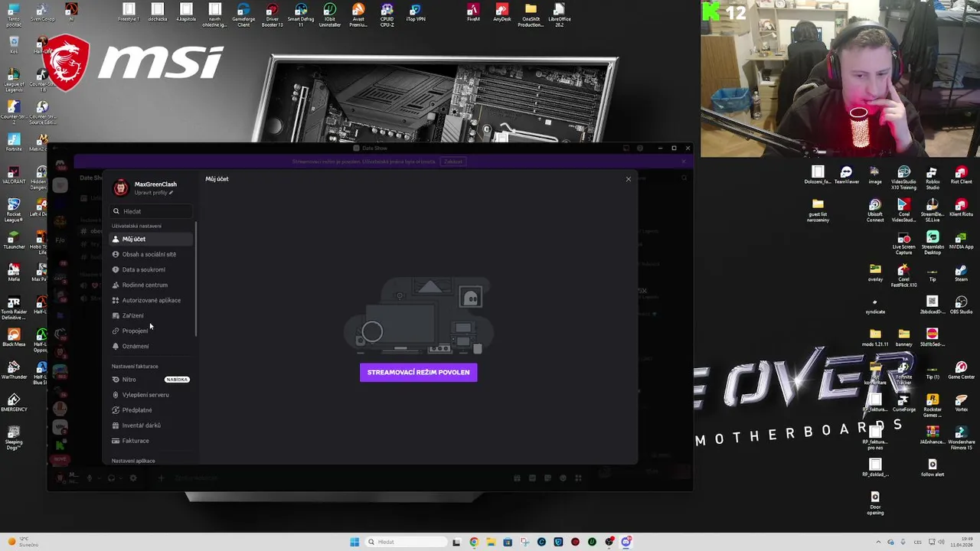980x551 pixels.
Task: Open Fakturace billing section
Action: (x=151, y=441)
